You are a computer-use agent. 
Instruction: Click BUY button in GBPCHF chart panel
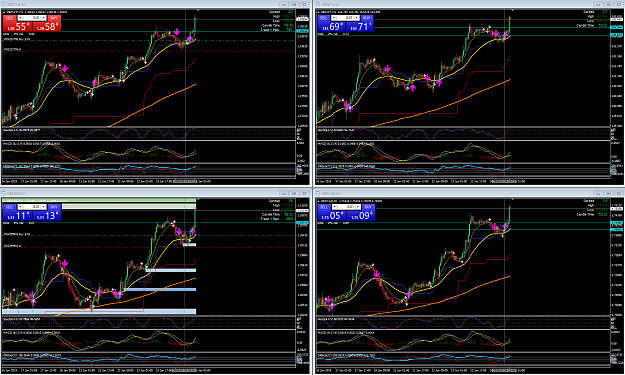(x=54, y=18)
